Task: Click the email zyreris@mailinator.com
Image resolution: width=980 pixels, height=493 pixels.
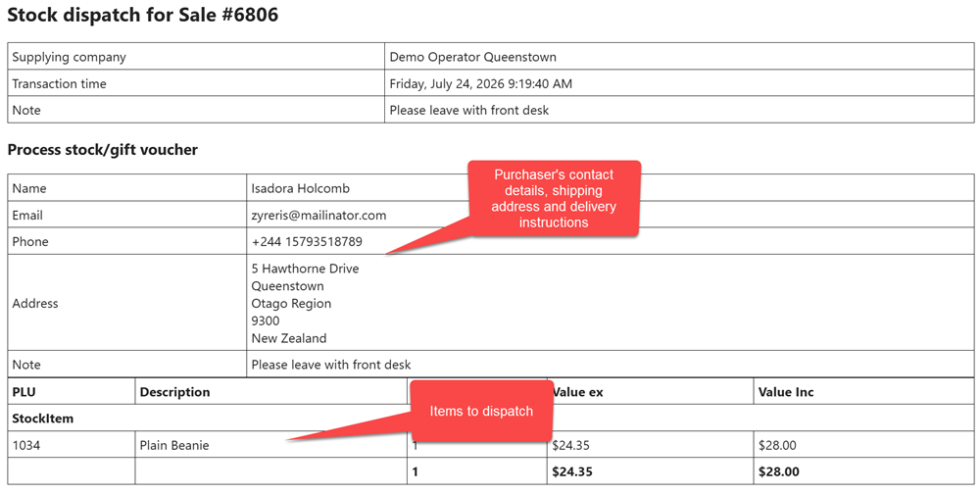Action: (318, 215)
